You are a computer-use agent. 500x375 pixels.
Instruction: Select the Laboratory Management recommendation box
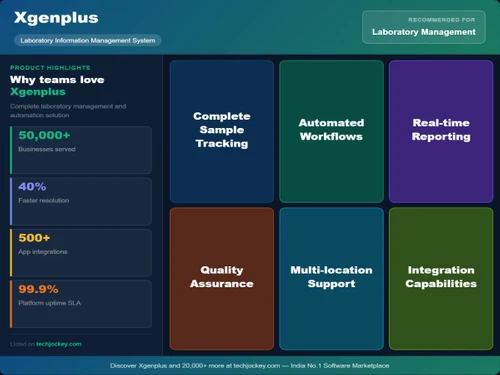coord(424,27)
